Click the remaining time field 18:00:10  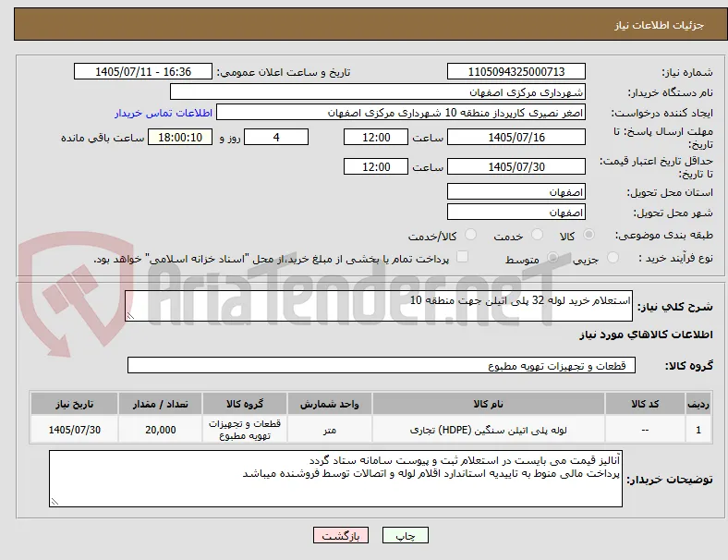click(x=180, y=137)
